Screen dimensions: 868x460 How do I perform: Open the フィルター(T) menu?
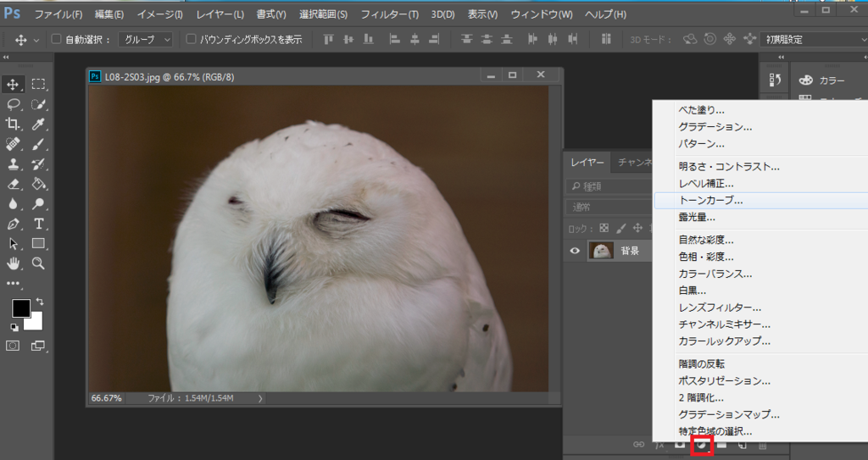coord(389,14)
